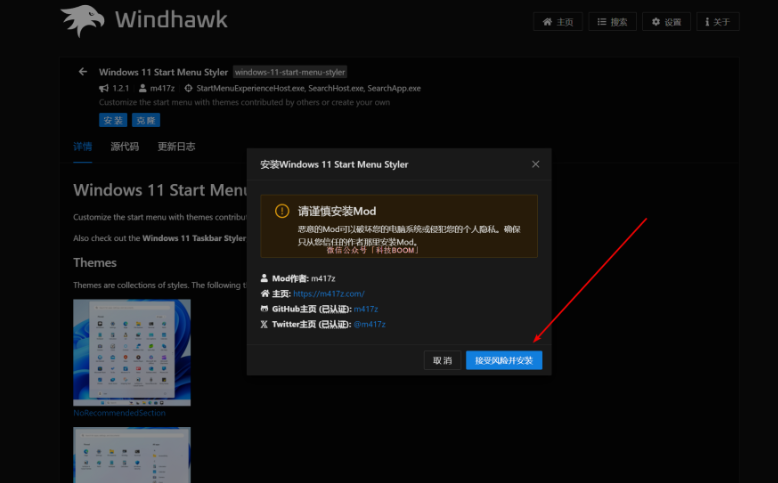Click the warning exclamation icon
Viewport: 778px width, 483px height.
(282, 211)
